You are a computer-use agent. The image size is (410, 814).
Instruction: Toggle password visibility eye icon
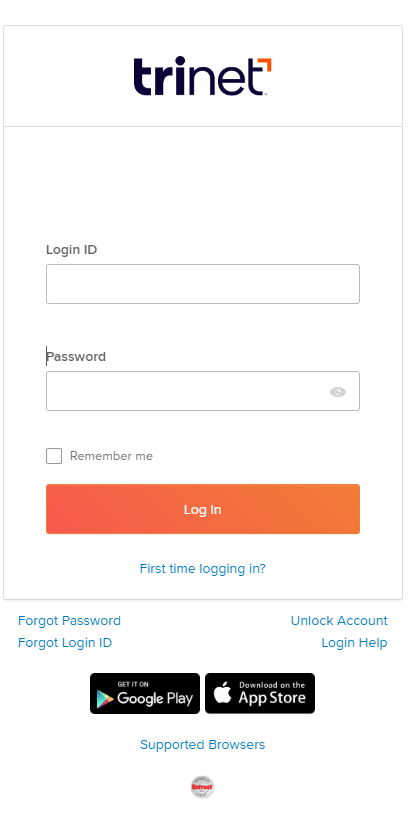pos(338,392)
